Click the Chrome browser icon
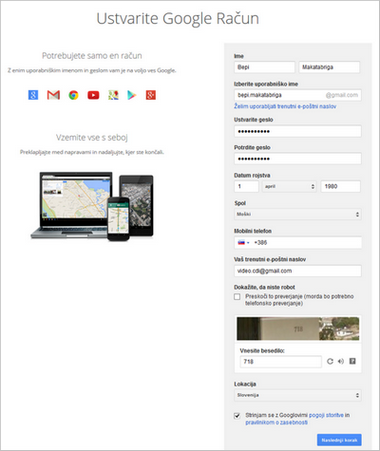This screenshot has width=380, height=451. coord(74,95)
